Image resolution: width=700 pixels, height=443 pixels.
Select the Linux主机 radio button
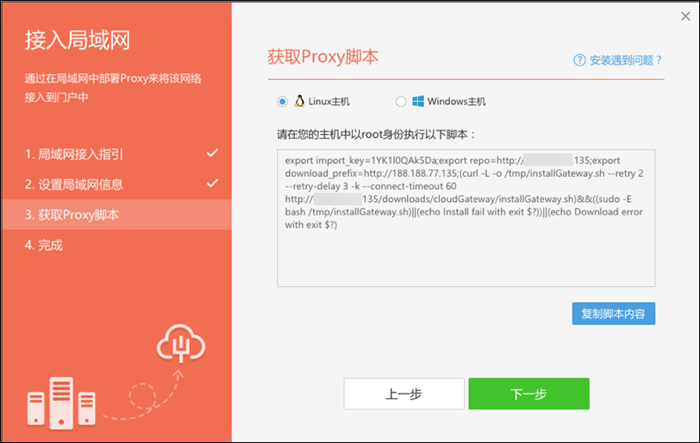tap(282, 102)
